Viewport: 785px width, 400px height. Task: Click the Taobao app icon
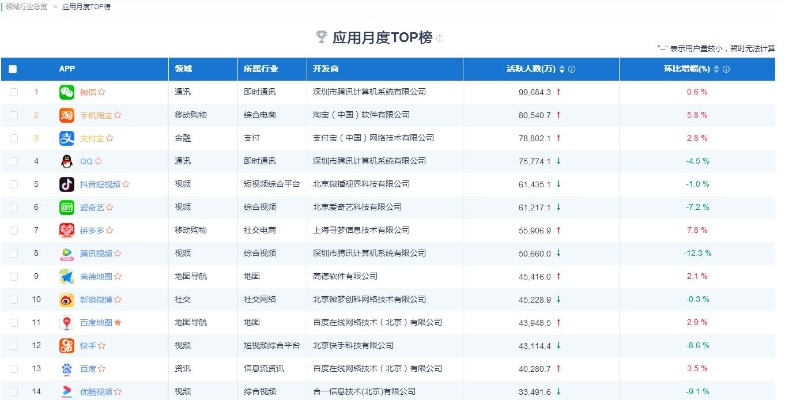point(67,115)
